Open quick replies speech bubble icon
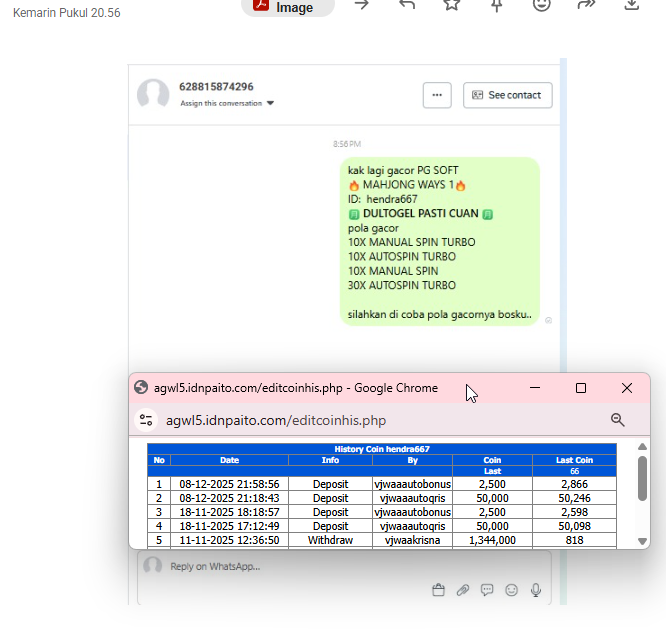Screen dimensions: 666x632 487,590
